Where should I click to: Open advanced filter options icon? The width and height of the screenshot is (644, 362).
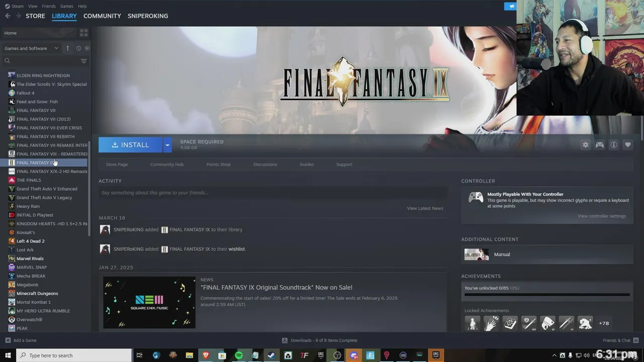coord(84,61)
